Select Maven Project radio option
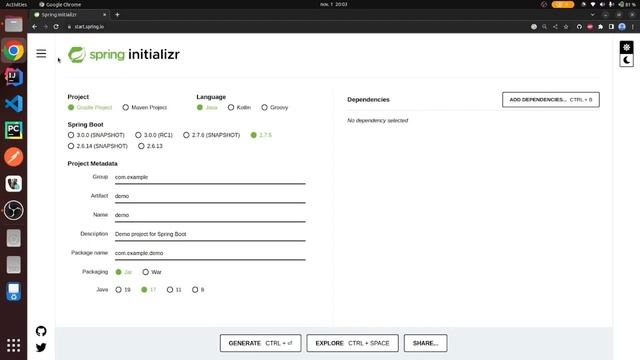The height and width of the screenshot is (360, 640). coord(144,107)
